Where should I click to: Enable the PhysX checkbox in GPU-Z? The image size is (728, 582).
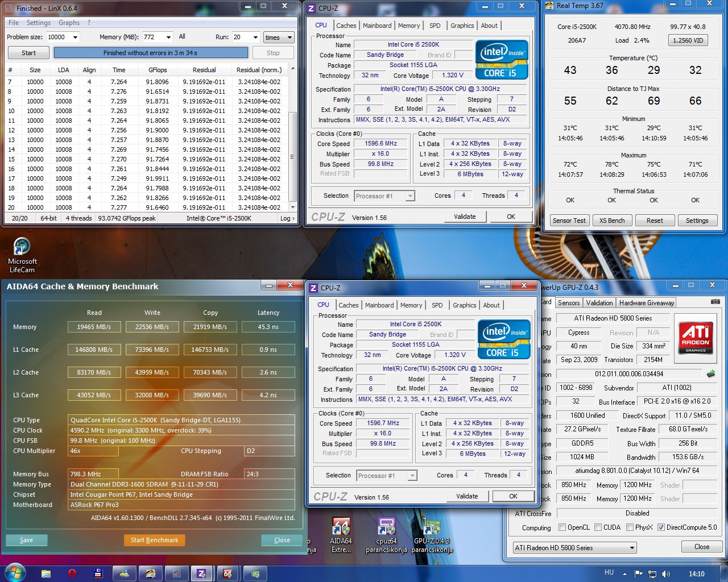coord(630,527)
